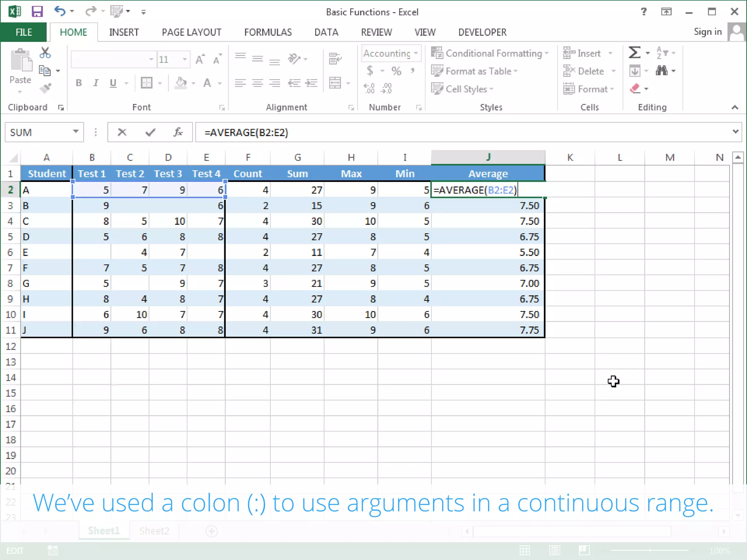The image size is (747, 560).
Task: Click the Insert Function fx button
Action: 178,132
